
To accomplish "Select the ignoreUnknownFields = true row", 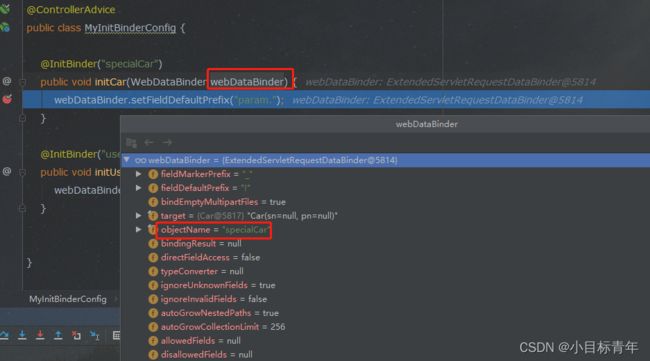I will pyautogui.click(x=386, y=285).
